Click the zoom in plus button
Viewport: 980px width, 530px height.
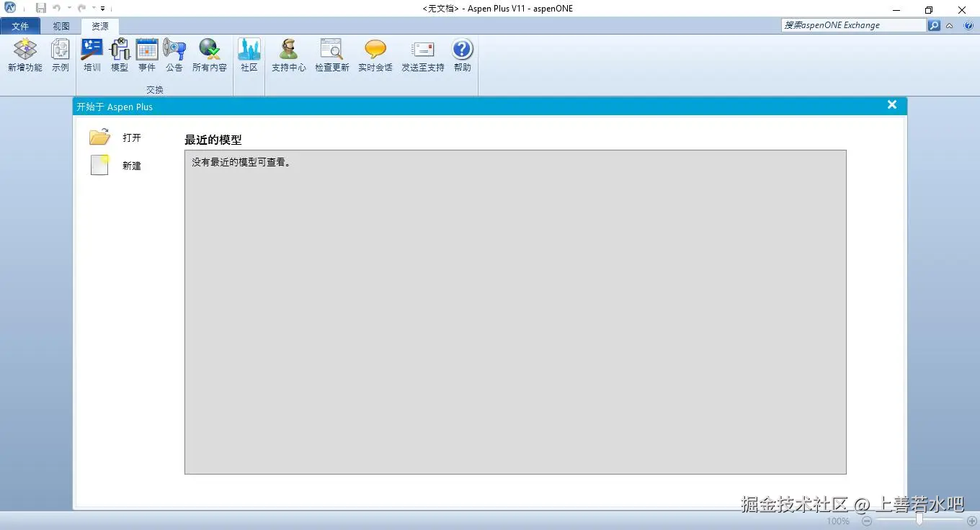click(x=971, y=521)
